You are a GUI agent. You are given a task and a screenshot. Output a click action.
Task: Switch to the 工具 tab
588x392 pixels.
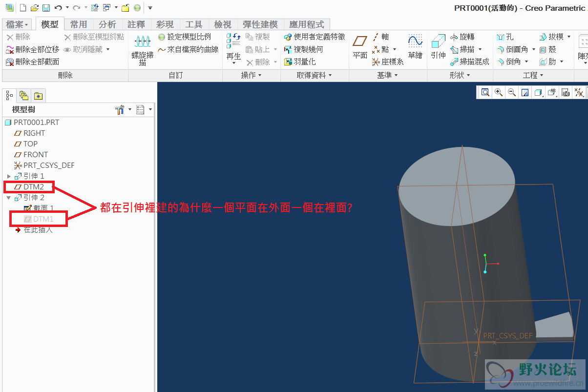(194, 24)
